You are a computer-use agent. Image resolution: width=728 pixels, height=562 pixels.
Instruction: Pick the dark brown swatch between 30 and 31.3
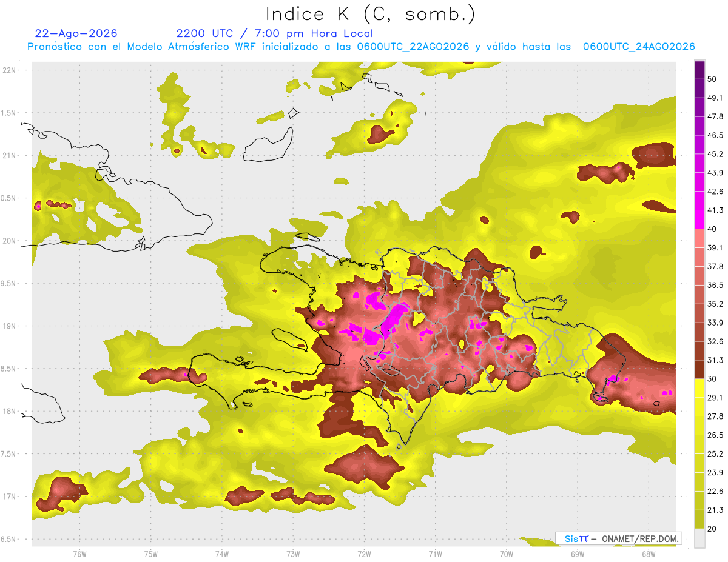pyautogui.click(x=699, y=370)
